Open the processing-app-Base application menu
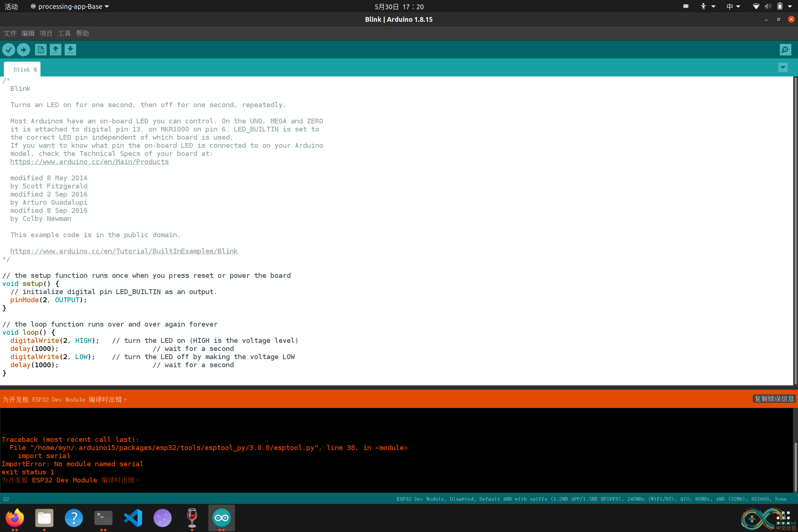This screenshot has width=798, height=532. click(70, 7)
